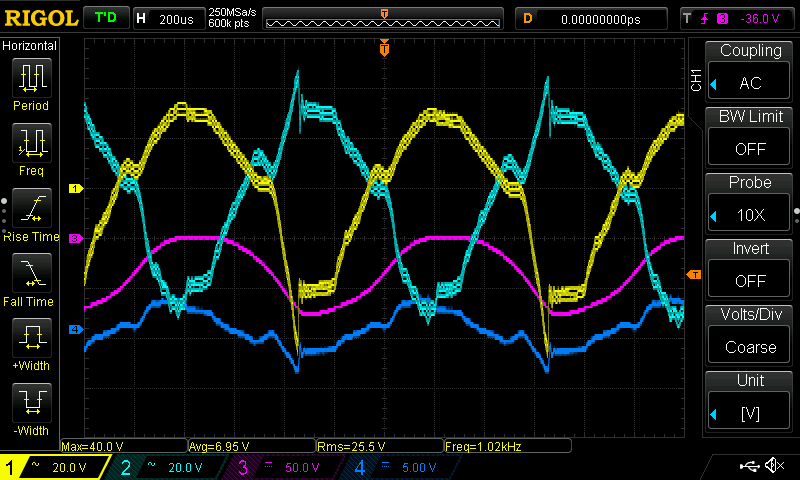Select the -Width measurement icon
The height and width of the screenshot is (480, 800).
(31, 402)
